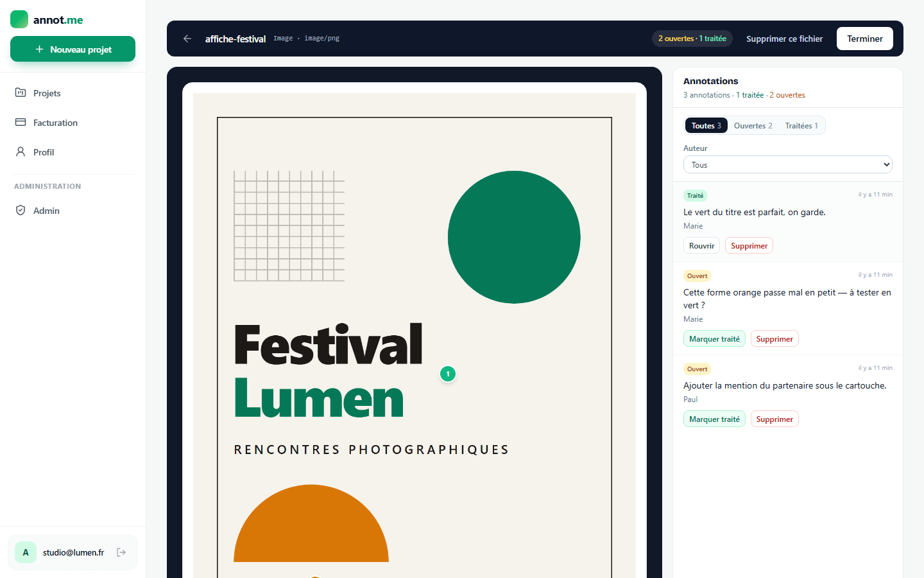
Task: Mark the orange shape annotation as traité
Action: (x=714, y=339)
